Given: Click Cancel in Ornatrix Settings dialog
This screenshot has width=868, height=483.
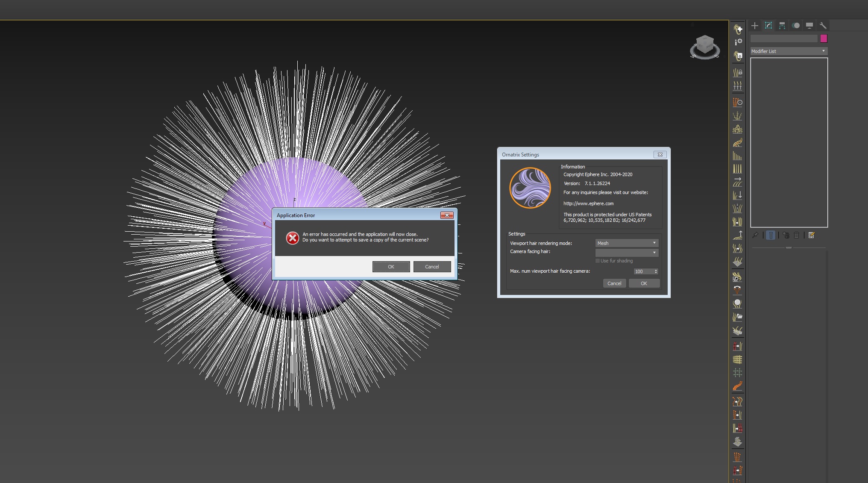Looking at the screenshot, I should [x=614, y=283].
